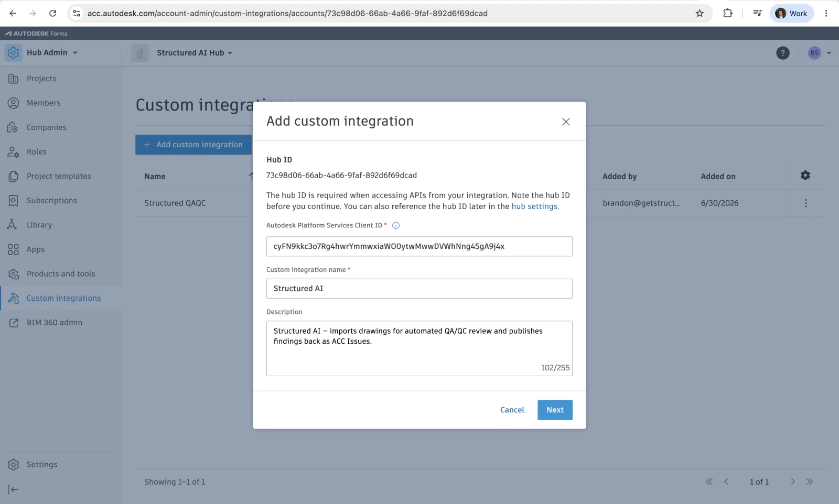
Task: Go to Members in sidebar
Action: [x=44, y=103]
